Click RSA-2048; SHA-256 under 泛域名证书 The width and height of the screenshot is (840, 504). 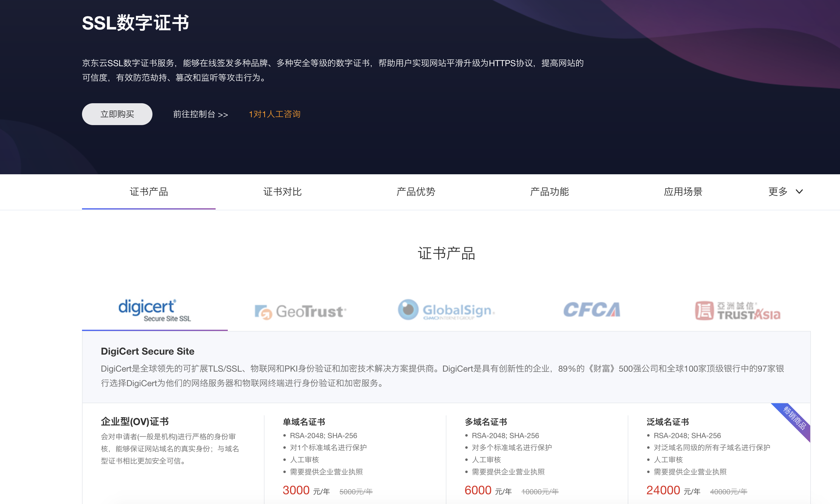tap(687, 436)
